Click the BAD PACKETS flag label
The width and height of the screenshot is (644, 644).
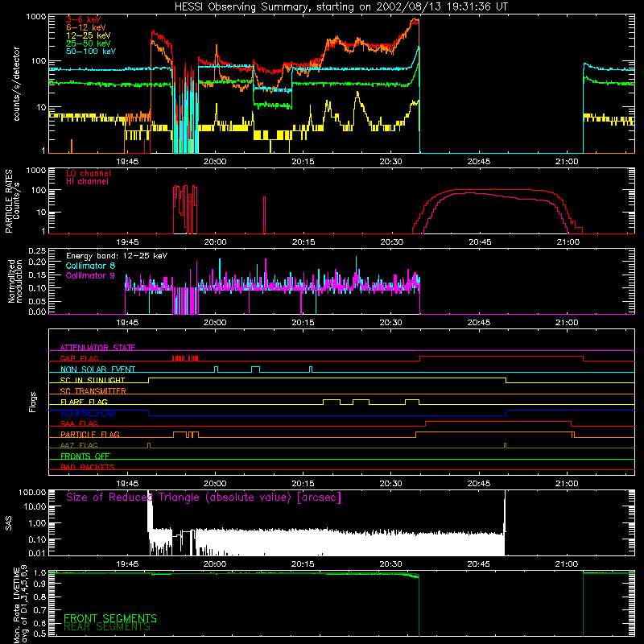click(x=88, y=467)
